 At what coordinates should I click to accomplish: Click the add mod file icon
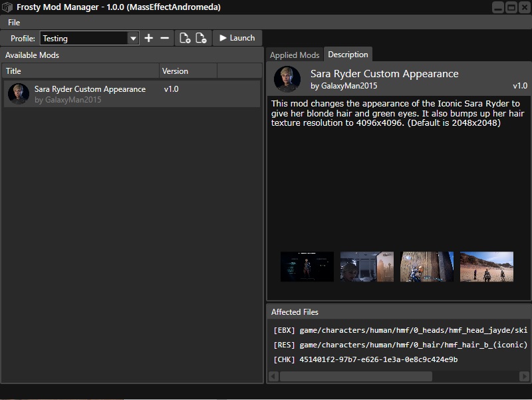[185, 39]
